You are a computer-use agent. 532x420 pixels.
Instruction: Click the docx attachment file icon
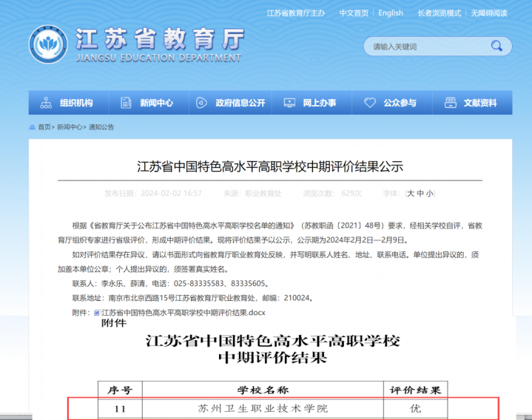click(x=97, y=313)
